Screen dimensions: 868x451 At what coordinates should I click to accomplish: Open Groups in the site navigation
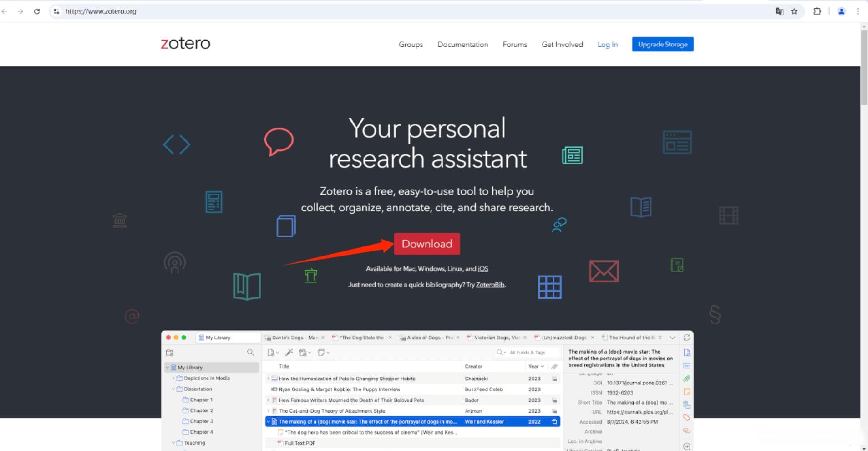(x=411, y=44)
